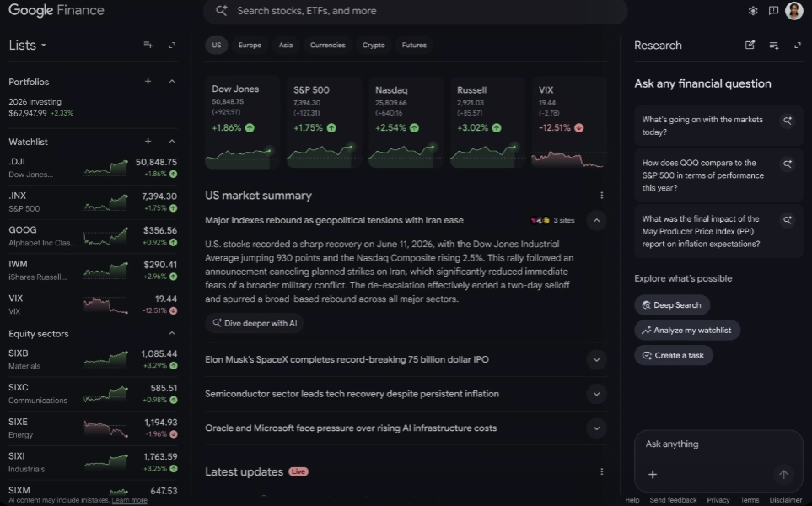The image size is (812, 506).
Task: Click AI icon beside QQQ comparison question
Action: 788,164
